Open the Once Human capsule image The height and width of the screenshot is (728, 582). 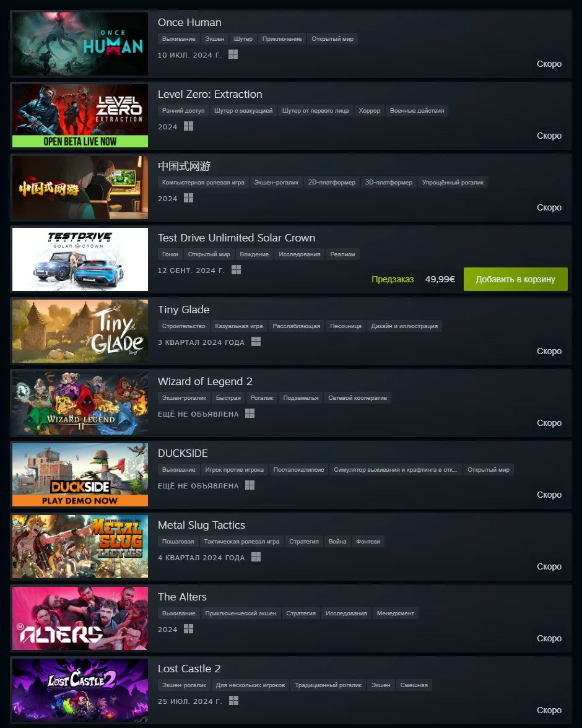[80, 43]
